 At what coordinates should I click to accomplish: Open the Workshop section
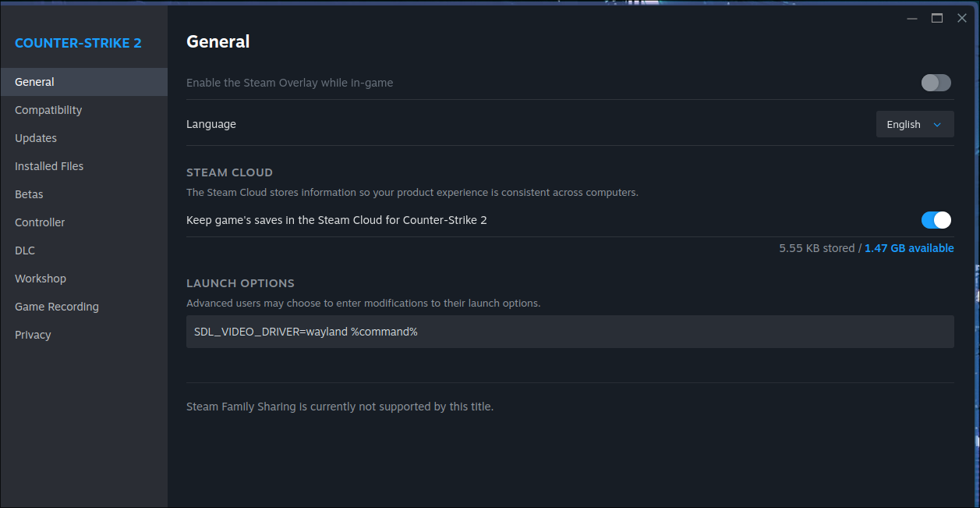[x=83, y=279]
